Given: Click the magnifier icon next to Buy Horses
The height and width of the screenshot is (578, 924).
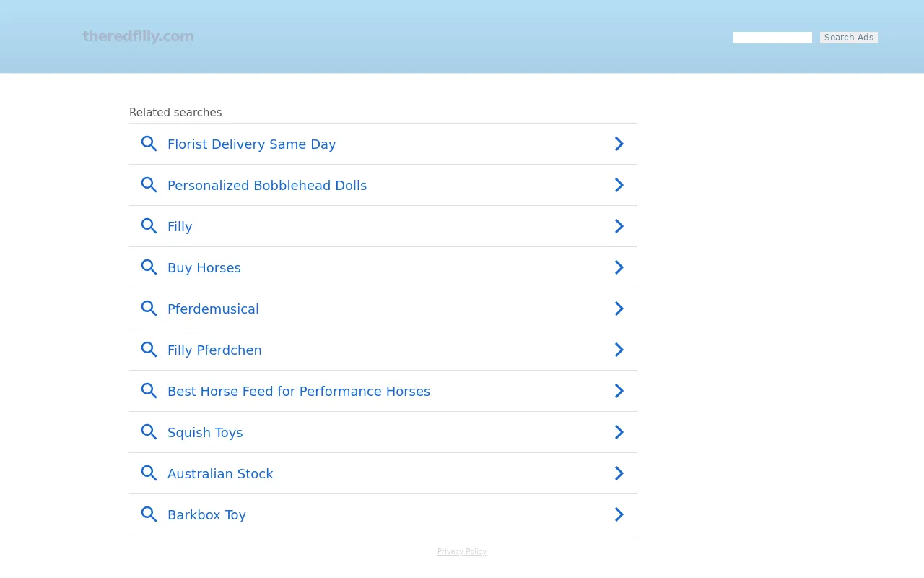Looking at the screenshot, I should (149, 267).
